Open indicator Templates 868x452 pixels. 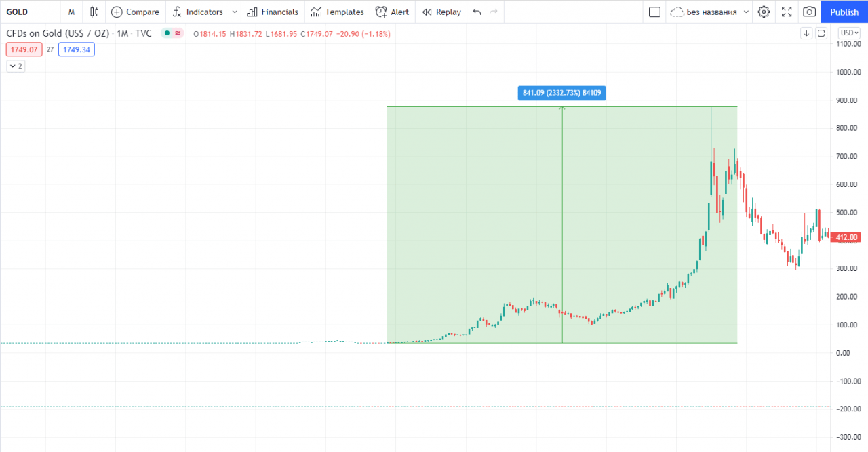(x=337, y=12)
